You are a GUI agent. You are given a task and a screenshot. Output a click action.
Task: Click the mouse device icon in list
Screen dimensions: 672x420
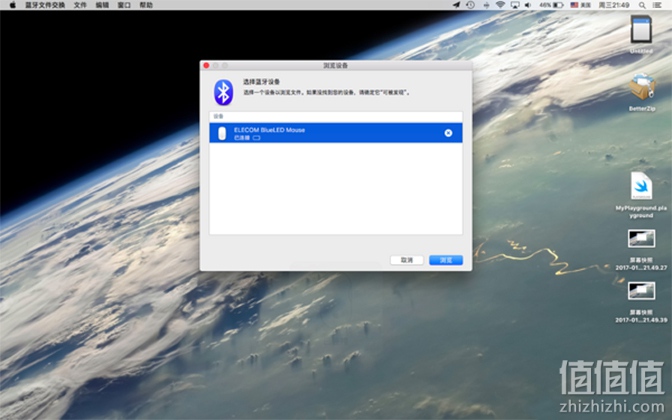[222, 133]
